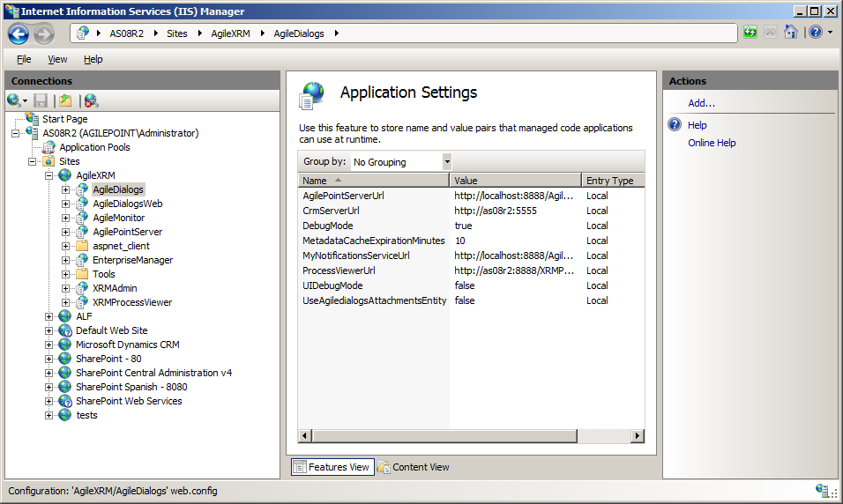
Task: Click the aspnet_client folder icon
Action: [82, 246]
